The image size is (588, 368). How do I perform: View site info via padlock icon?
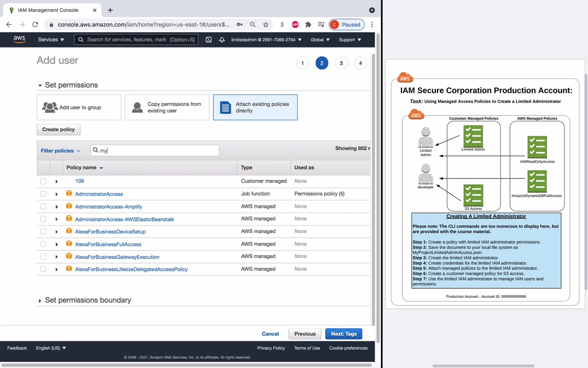click(x=52, y=25)
